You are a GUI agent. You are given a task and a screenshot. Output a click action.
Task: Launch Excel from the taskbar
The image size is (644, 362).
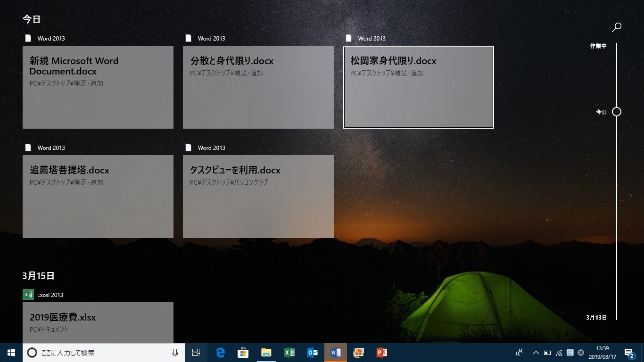pos(289,353)
